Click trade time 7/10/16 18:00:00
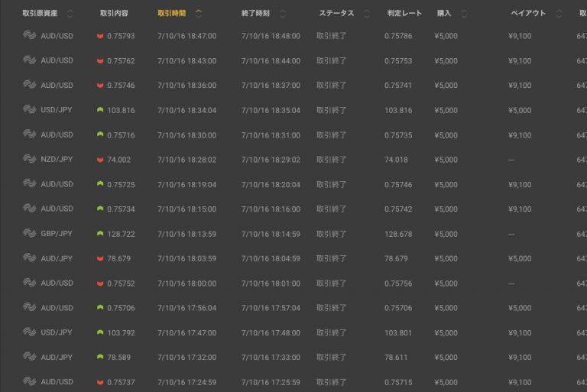This screenshot has width=587, height=392. (x=186, y=283)
